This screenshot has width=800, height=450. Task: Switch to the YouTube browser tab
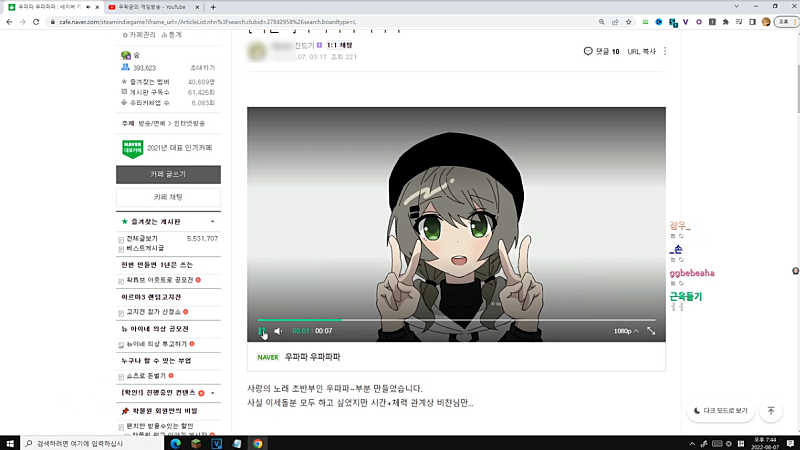coord(152,7)
